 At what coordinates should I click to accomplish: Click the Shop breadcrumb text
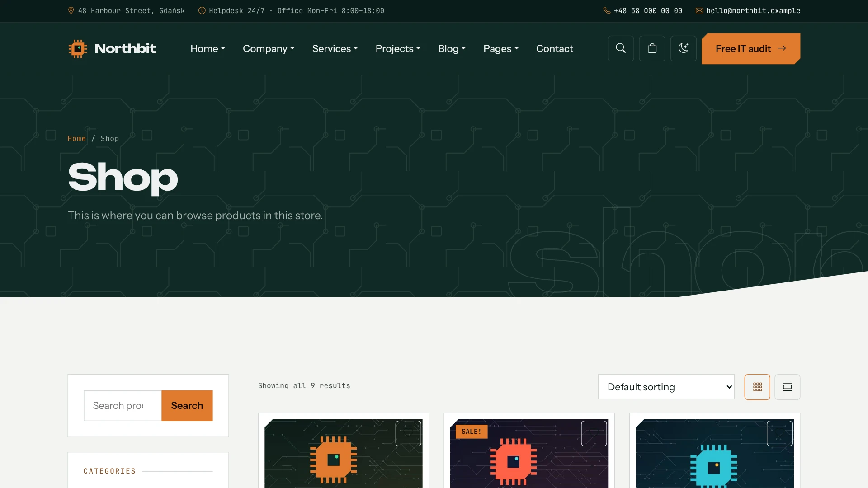[109, 138]
